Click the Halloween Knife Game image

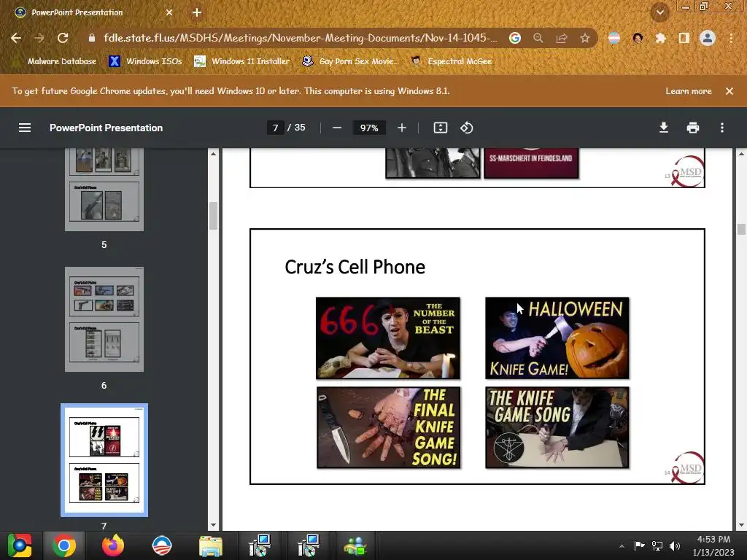(x=557, y=338)
